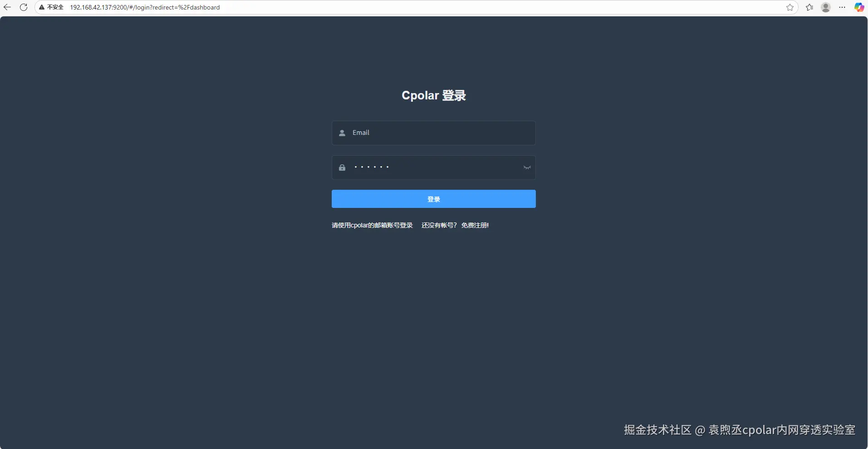Open the browser profile avatar
The image size is (868, 449).
coord(826,7)
